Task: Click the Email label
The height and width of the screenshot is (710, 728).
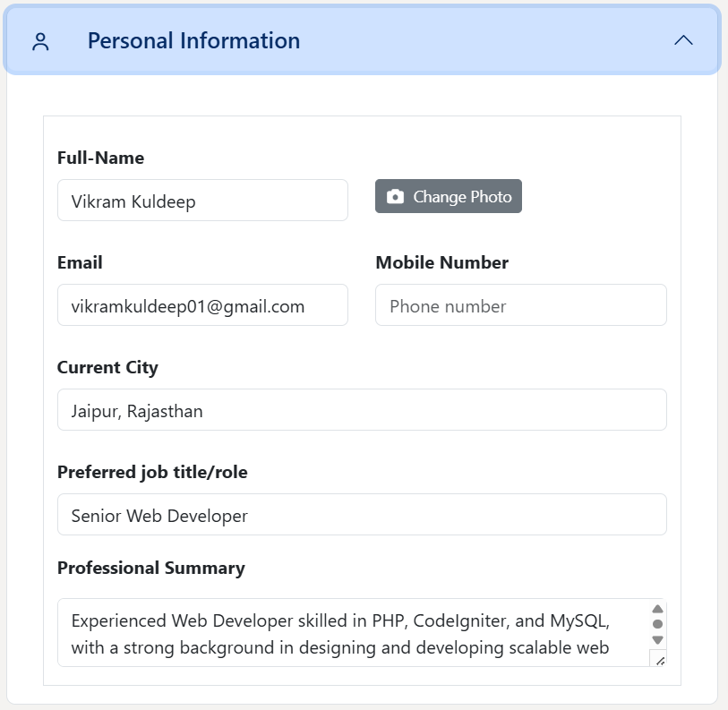Action: click(80, 262)
